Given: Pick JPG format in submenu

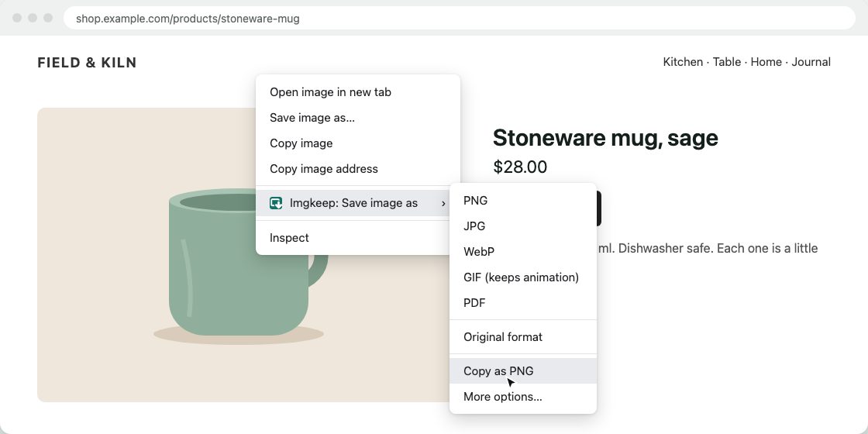Looking at the screenshot, I should click(x=523, y=226).
